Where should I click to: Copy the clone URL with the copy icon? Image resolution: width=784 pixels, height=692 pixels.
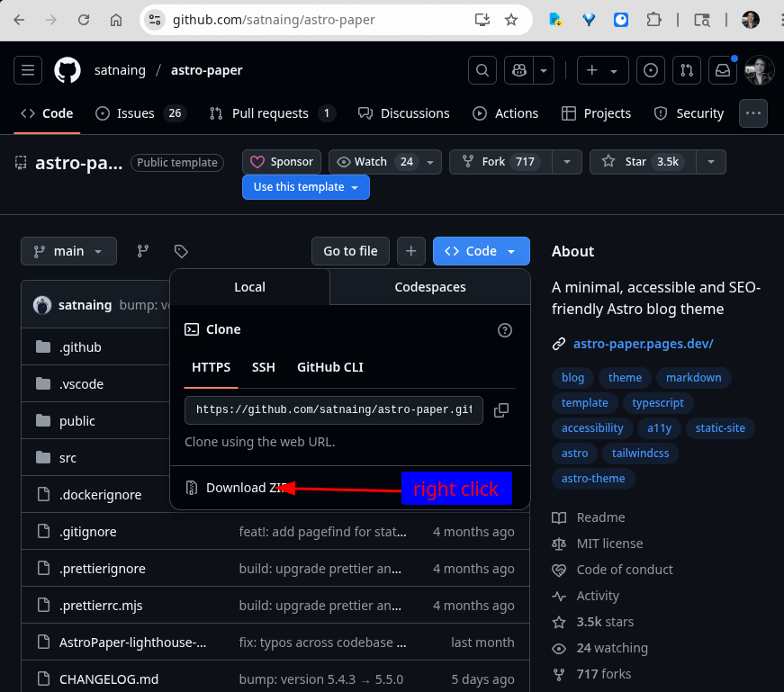point(501,409)
